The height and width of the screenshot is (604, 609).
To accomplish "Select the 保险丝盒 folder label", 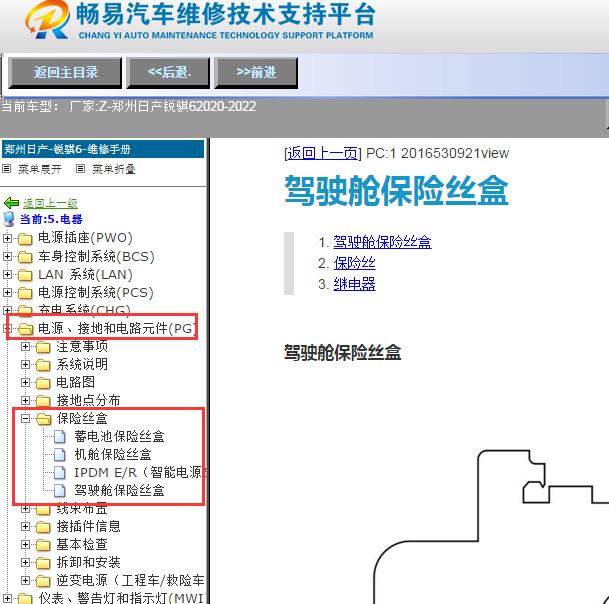I will (82, 418).
